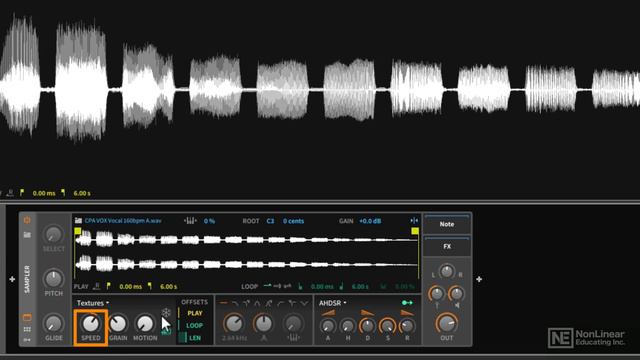Select the arch-shaped band-pass filter icon

click(257, 303)
